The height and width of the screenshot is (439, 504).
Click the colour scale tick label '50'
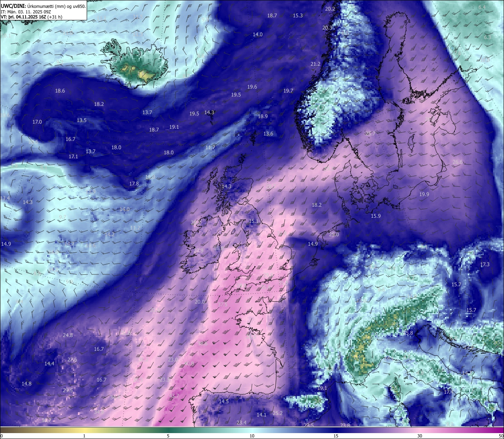click(500, 436)
